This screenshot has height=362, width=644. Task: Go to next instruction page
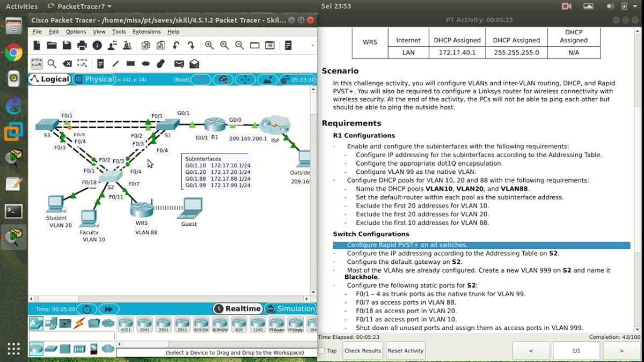(621, 351)
